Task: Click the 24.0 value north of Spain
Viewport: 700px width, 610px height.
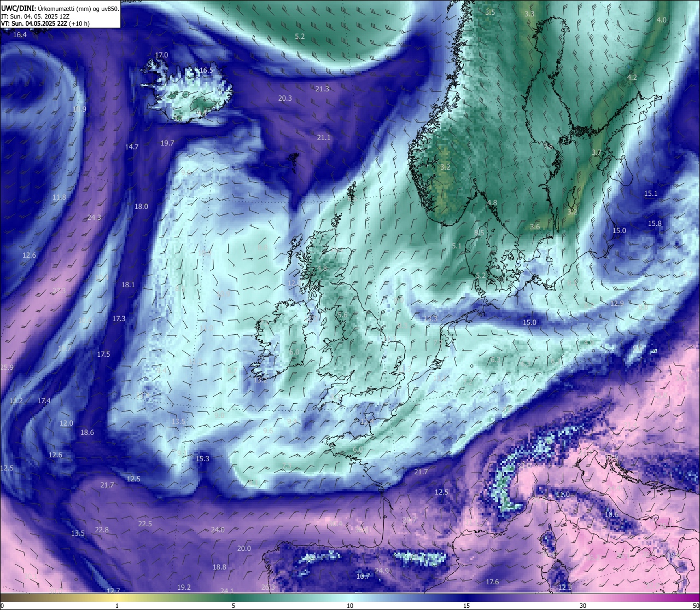Action: 218,530
